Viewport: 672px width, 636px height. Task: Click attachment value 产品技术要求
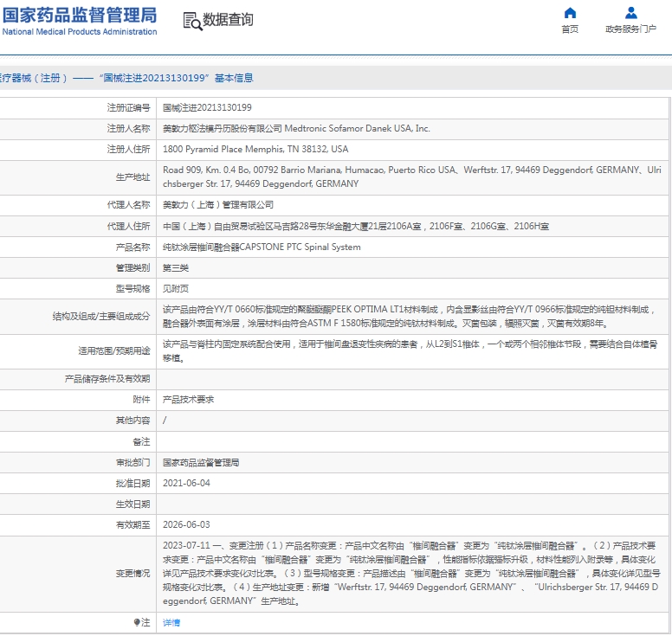tap(188, 400)
